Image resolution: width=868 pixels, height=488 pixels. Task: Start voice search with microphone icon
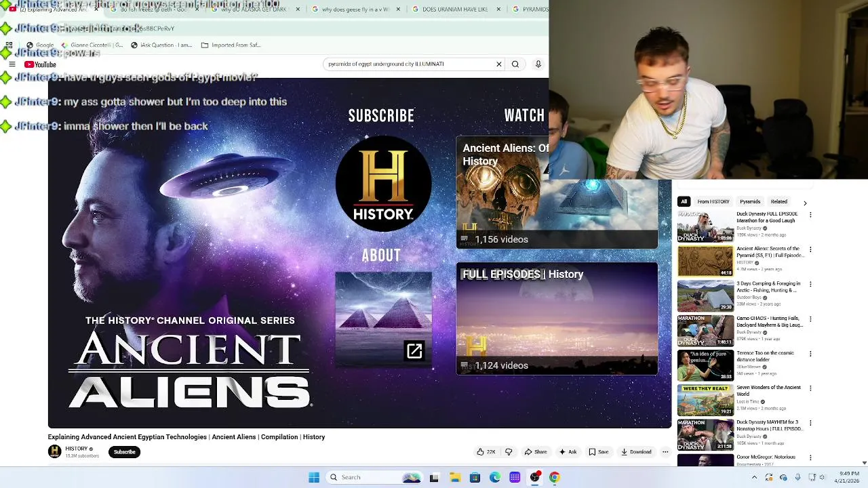[538, 64]
